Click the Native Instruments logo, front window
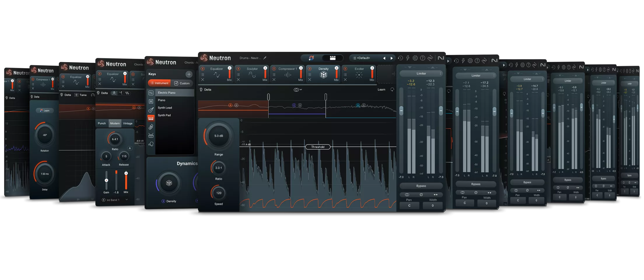 click(x=441, y=58)
